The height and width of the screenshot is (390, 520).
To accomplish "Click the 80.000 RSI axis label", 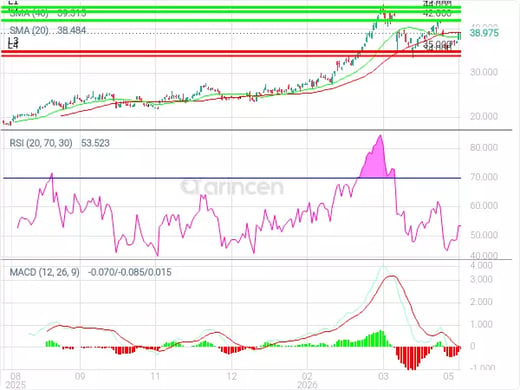I will 484,148.
